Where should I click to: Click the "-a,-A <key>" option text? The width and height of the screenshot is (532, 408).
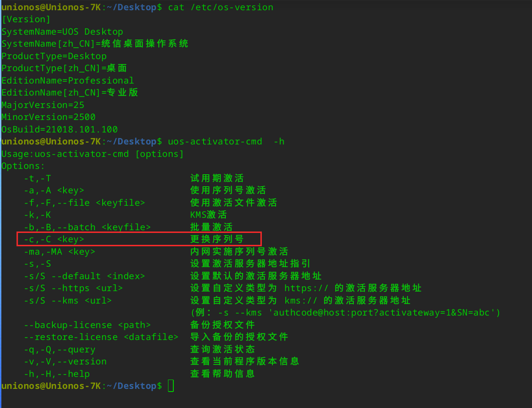[x=54, y=190]
